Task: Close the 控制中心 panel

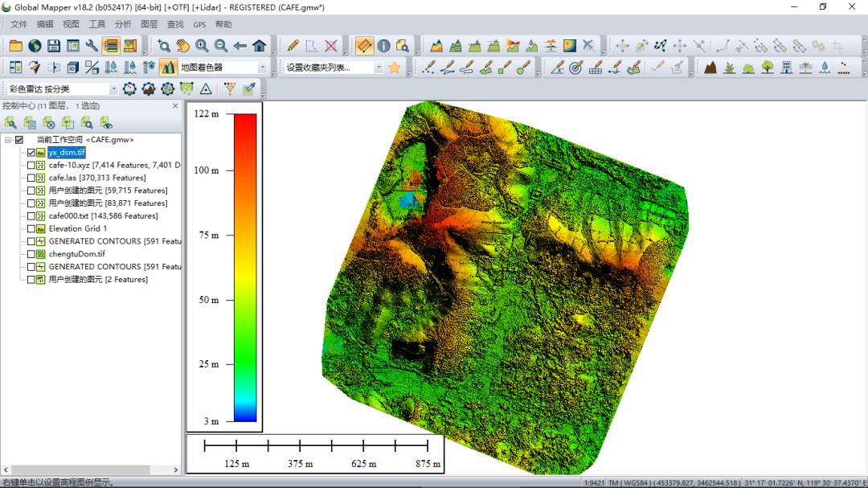Action: point(175,105)
